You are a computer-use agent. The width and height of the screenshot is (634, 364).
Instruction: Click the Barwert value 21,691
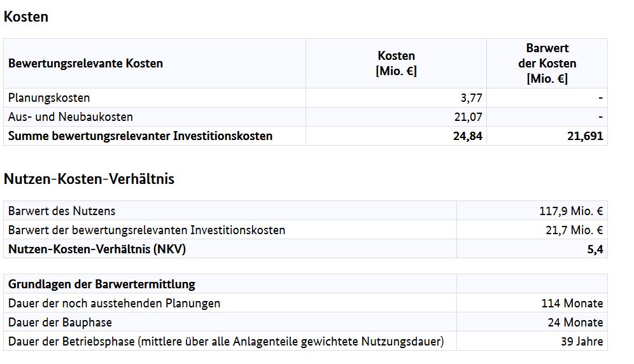585,136
